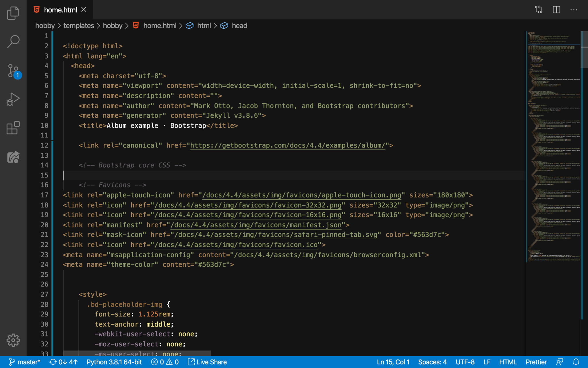Open the Manage gear icon
588x368 pixels.
pyautogui.click(x=13, y=340)
